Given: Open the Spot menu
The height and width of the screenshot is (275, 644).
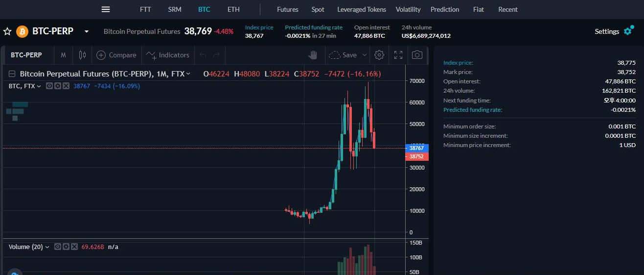Looking at the screenshot, I should (x=318, y=9).
